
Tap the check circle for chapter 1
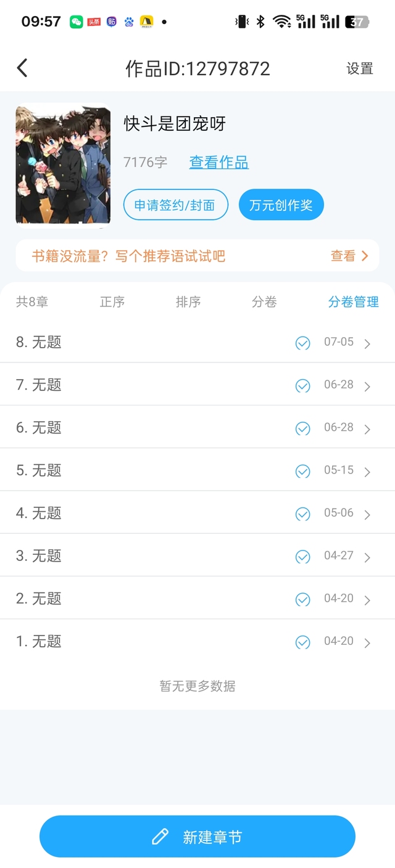click(302, 642)
